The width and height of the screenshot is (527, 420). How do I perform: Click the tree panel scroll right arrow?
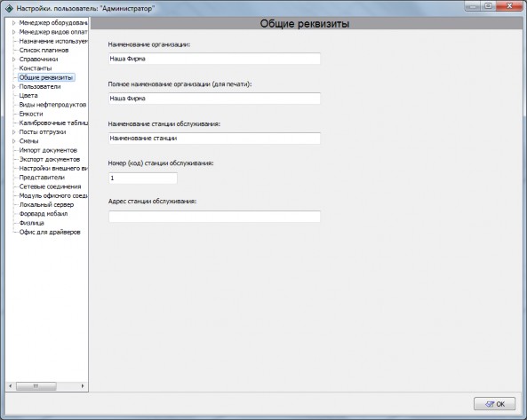click(x=83, y=386)
